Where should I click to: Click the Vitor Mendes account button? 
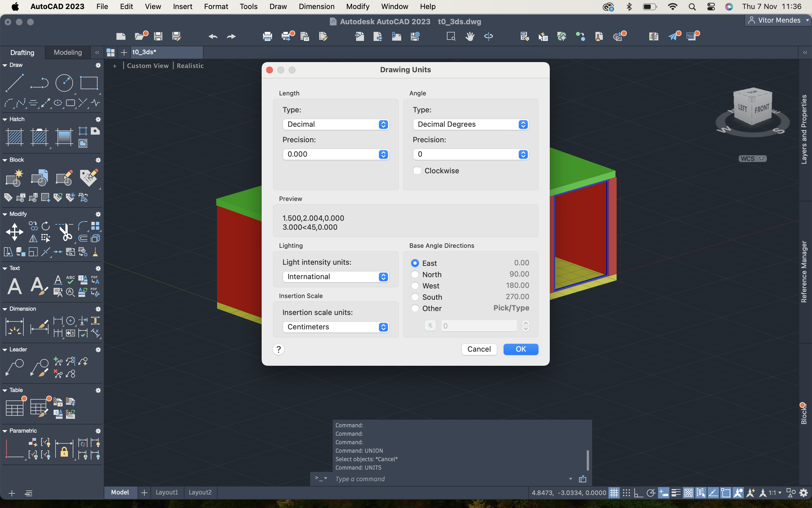coord(778,20)
